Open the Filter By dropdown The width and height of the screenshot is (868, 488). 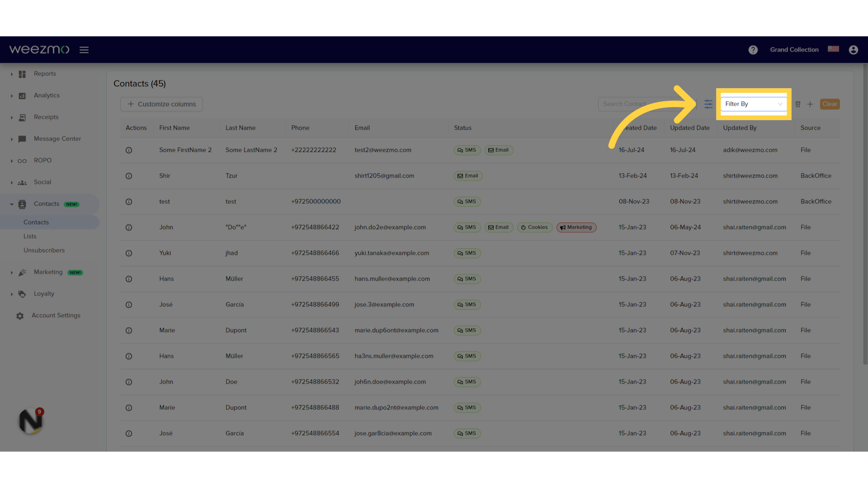(x=754, y=103)
